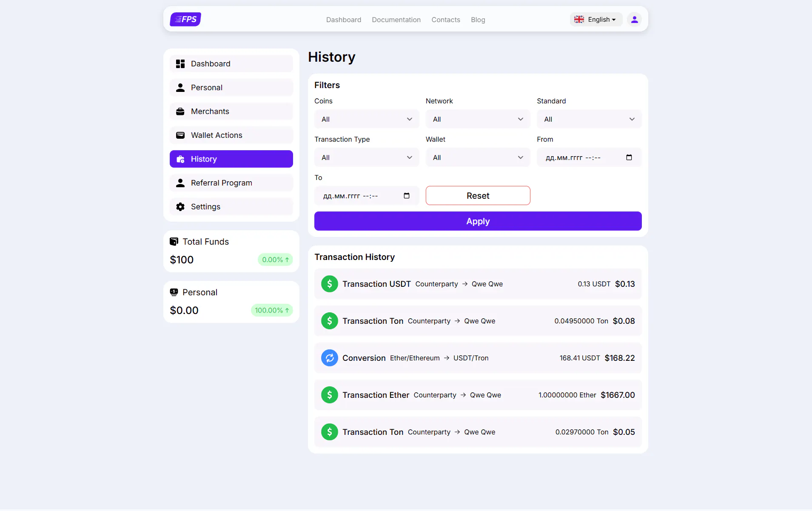Select Merchants in the sidebar

pyautogui.click(x=231, y=111)
